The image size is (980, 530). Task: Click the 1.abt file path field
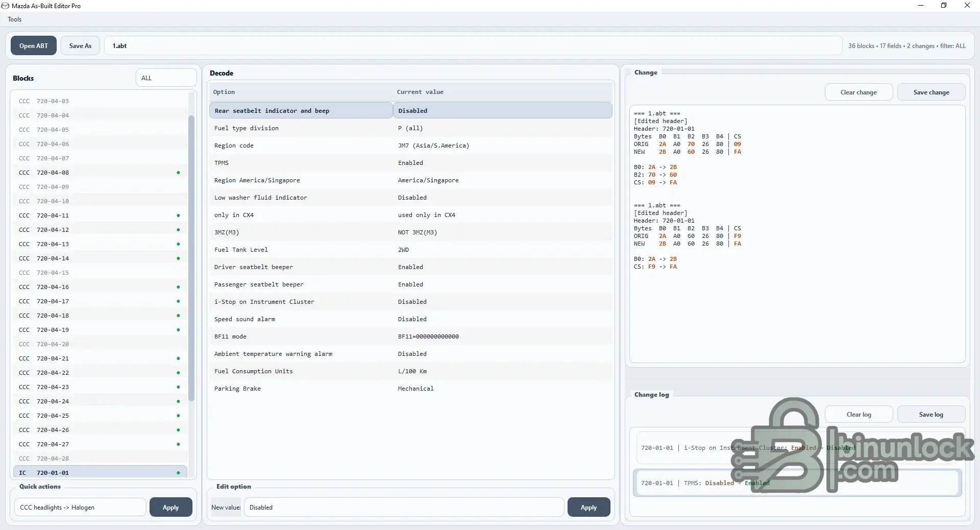click(x=473, y=46)
